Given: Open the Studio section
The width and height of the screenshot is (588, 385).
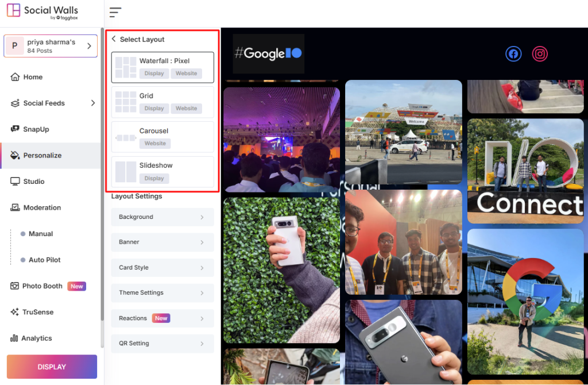Looking at the screenshot, I should (x=34, y=182).
